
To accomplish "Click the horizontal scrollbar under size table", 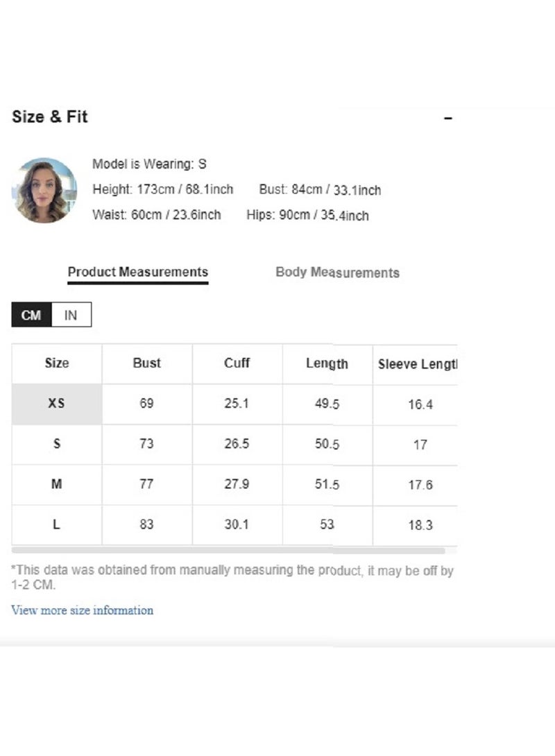I will point(229,551).
